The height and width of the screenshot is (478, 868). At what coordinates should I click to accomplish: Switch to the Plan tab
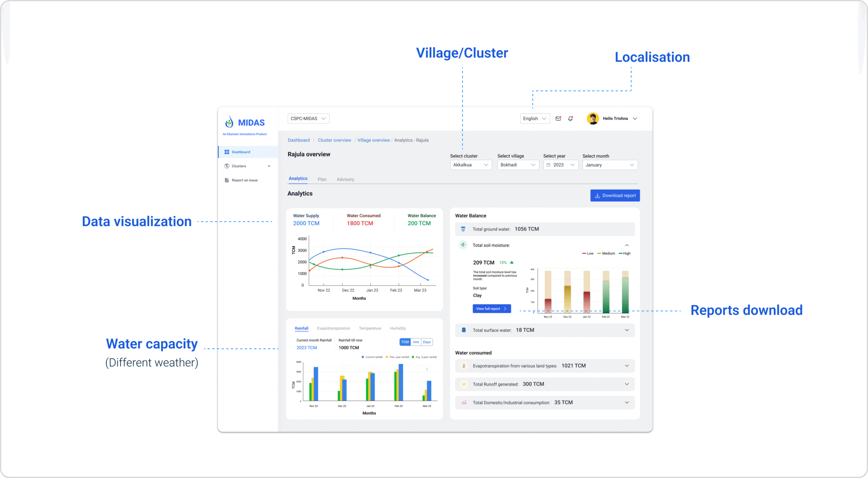(x=322, y=179)
